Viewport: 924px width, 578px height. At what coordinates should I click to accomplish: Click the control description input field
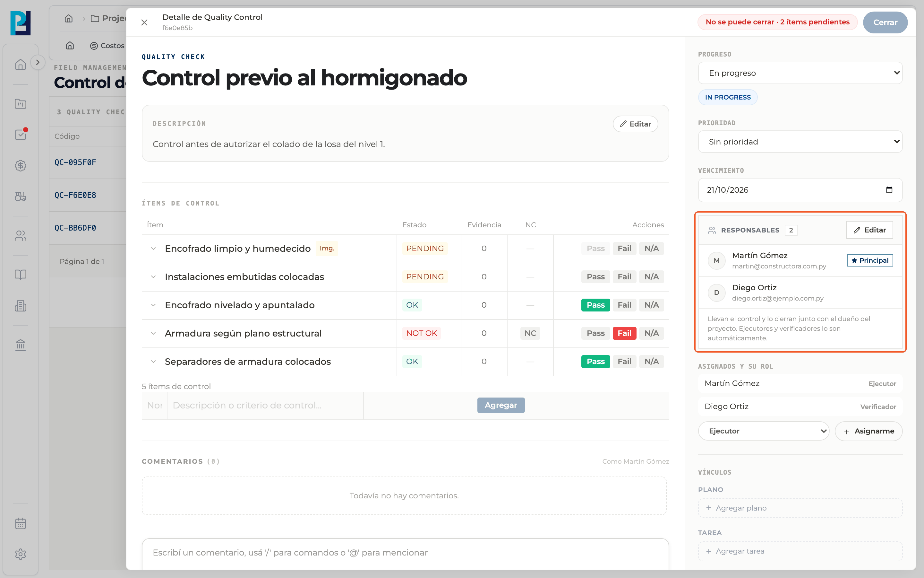tap(265, 406)
